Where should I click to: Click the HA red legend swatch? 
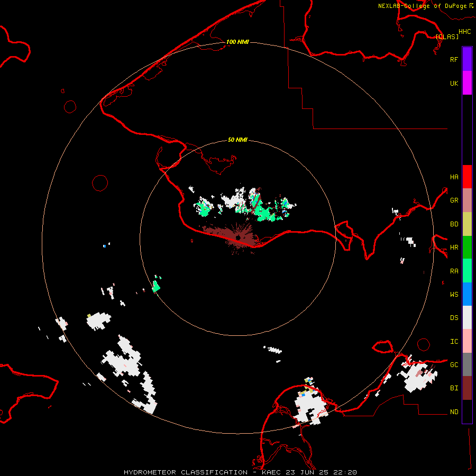(x=467, y=177)
